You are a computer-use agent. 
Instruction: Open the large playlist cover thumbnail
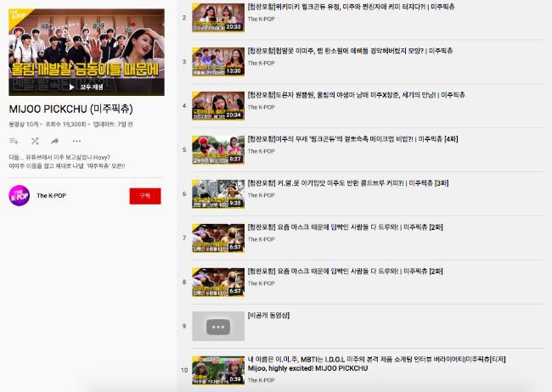pos(87,52)
